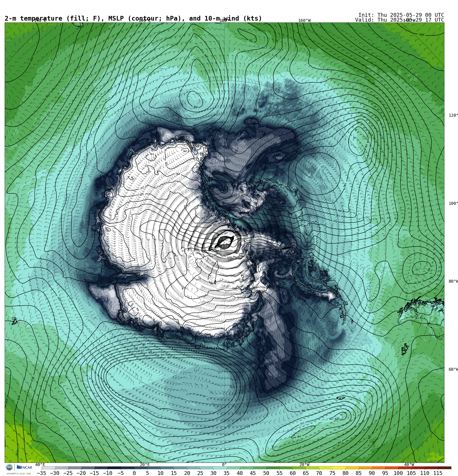458x476 pixels.
Task: Click the plot title '2-m temperature (fill; F)'
Action: pyautogui.click(x=52, y=18)
